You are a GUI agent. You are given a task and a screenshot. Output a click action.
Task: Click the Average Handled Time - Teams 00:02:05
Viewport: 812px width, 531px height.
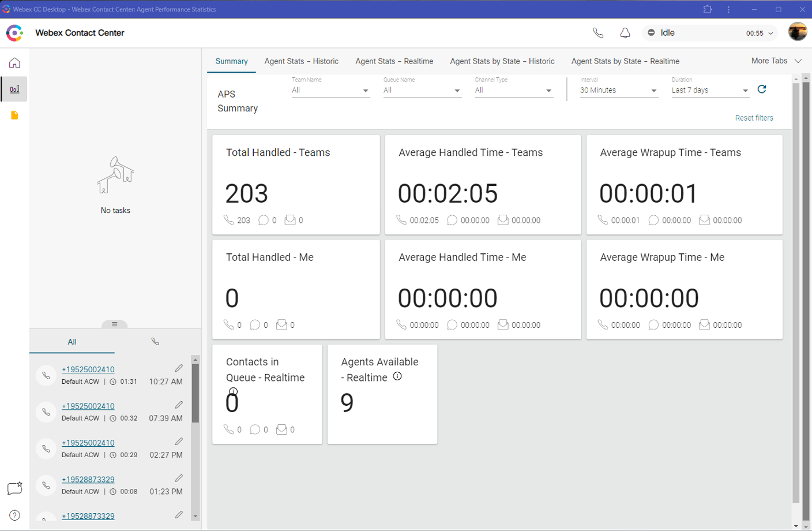(x=448, y=193)
